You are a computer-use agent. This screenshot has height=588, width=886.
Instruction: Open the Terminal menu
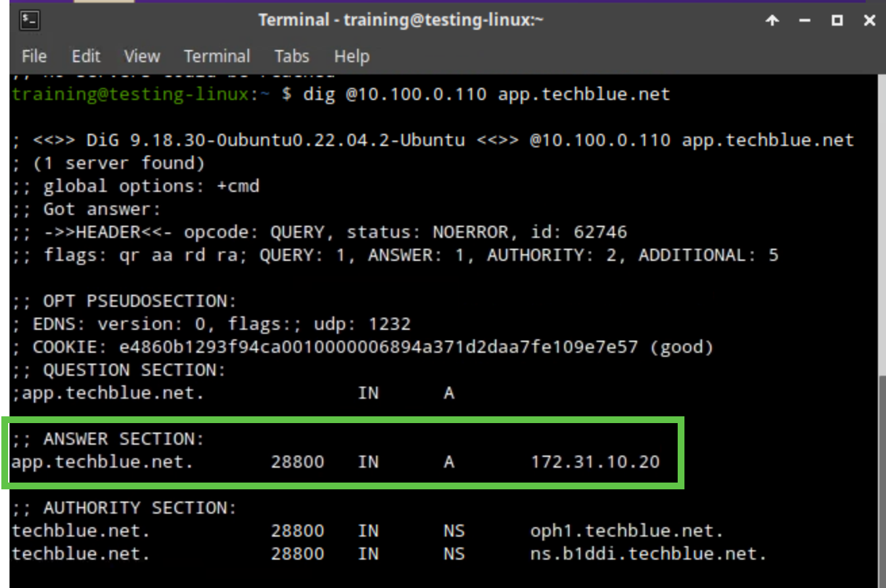pyautogui.click(x=216, y=56)
